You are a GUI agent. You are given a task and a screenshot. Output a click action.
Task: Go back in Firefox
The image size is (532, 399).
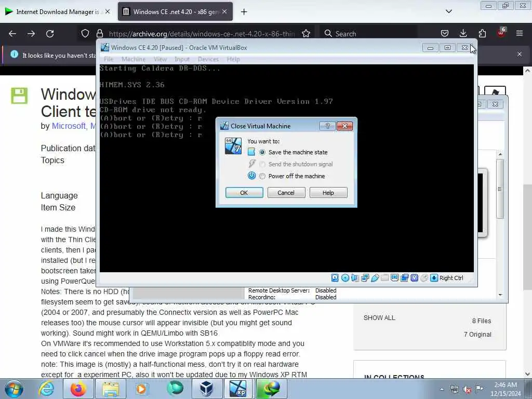[12, 34]
